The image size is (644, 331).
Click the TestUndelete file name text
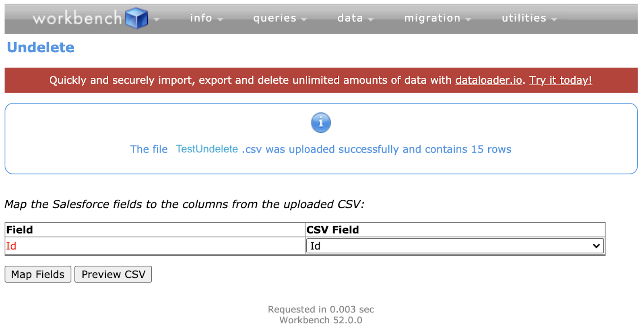coord(207,149)
